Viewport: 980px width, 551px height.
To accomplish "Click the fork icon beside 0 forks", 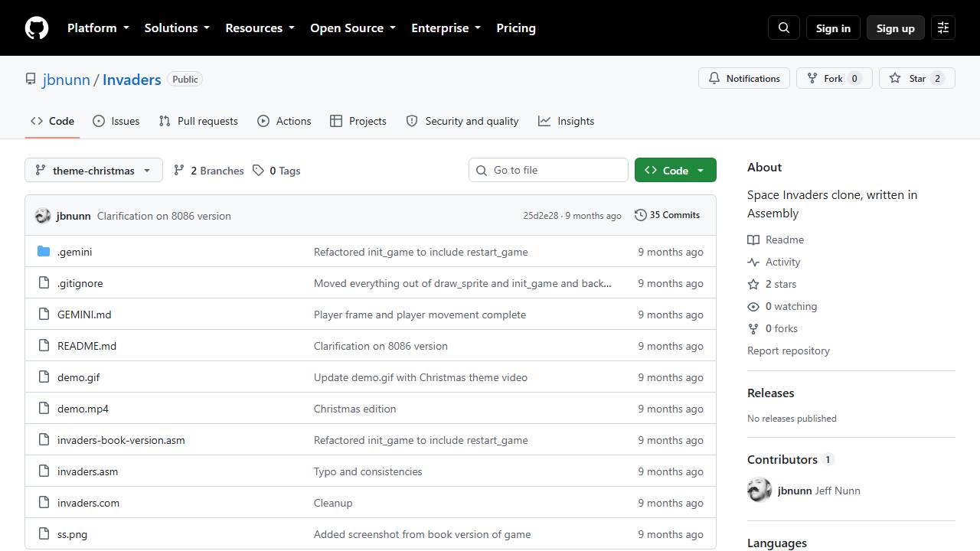I will tap(753, 328).
